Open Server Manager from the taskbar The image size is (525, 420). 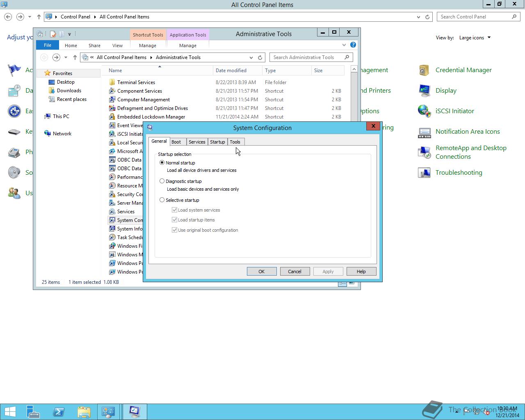pyautogui.click(x=33, y=412)
